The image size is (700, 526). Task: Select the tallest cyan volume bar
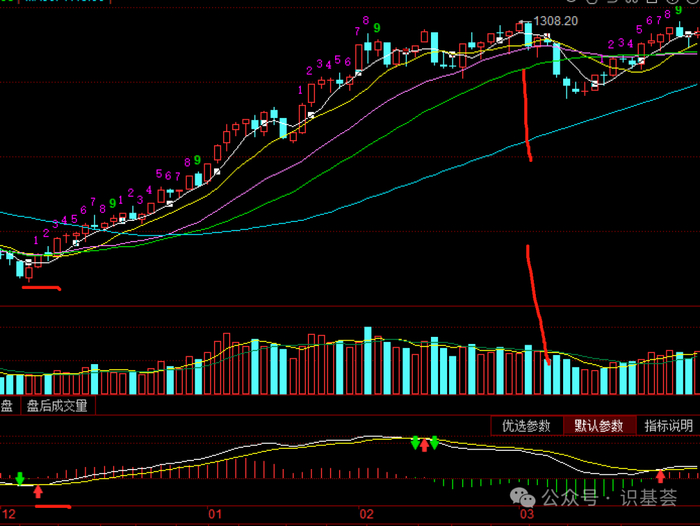(368, 360)
